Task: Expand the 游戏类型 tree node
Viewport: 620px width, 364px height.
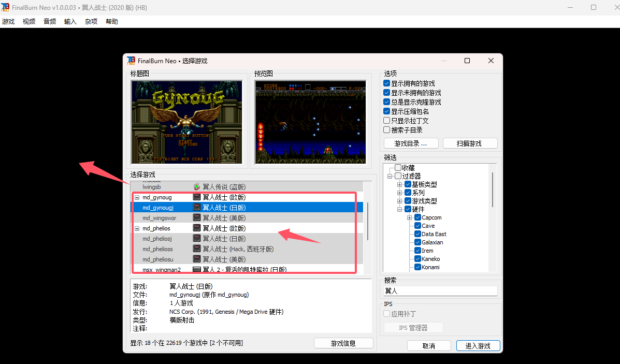Action: (399, 201)
